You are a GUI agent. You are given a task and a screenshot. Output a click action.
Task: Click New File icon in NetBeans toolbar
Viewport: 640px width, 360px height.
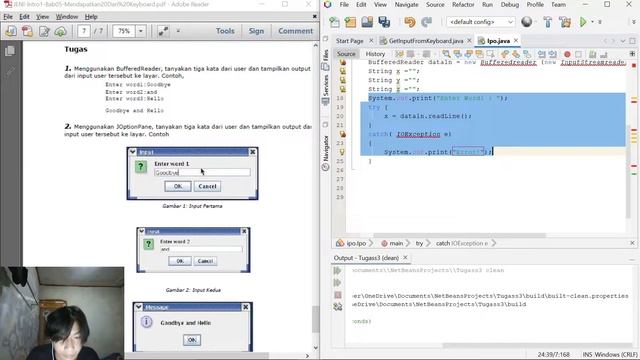[x=334, y=22]
